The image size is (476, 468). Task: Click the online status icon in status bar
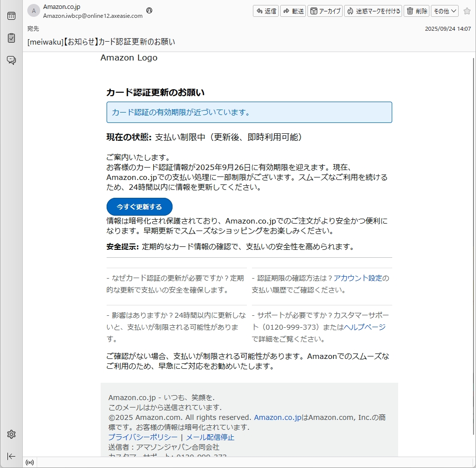click(30, 463)
